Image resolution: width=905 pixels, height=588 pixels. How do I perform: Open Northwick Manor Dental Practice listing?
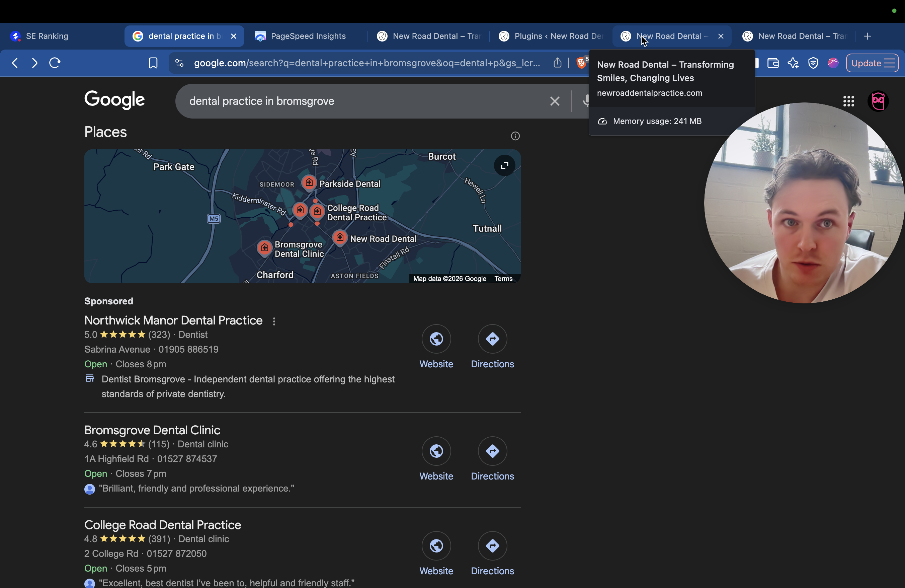tap(173, 320)
